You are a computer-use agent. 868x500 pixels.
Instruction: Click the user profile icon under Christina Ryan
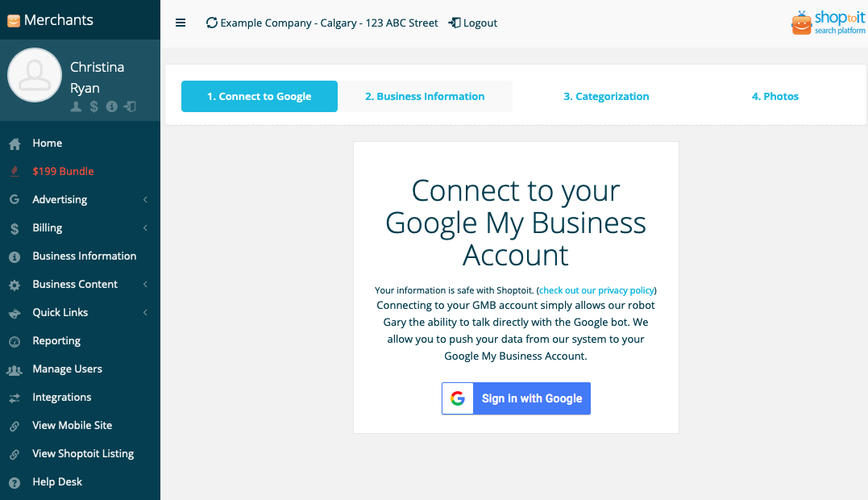pyautogui.click(x=76, y=107)
